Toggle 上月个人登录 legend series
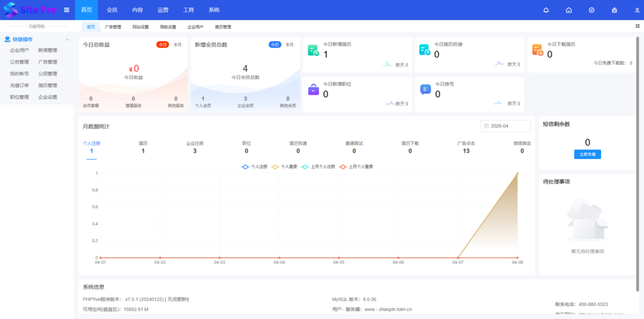Viewport: 644px width, 319px height. pos(356,167)
